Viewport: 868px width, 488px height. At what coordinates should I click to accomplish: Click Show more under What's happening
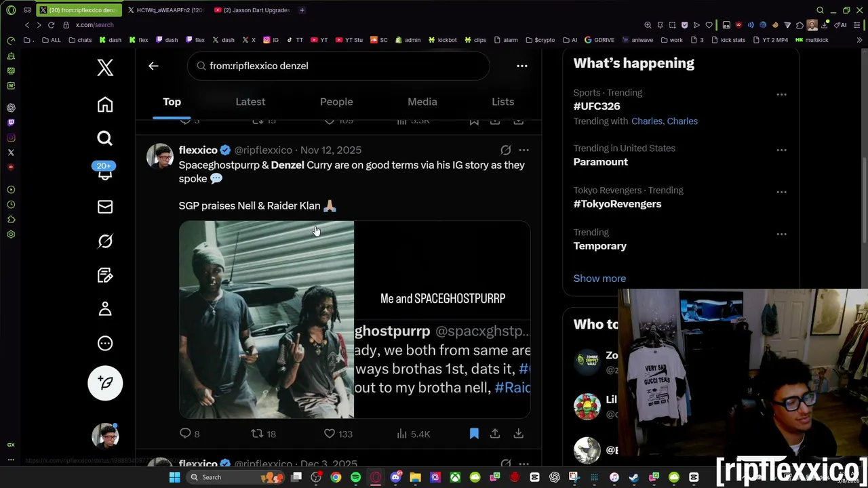click(x=599, y=279)
